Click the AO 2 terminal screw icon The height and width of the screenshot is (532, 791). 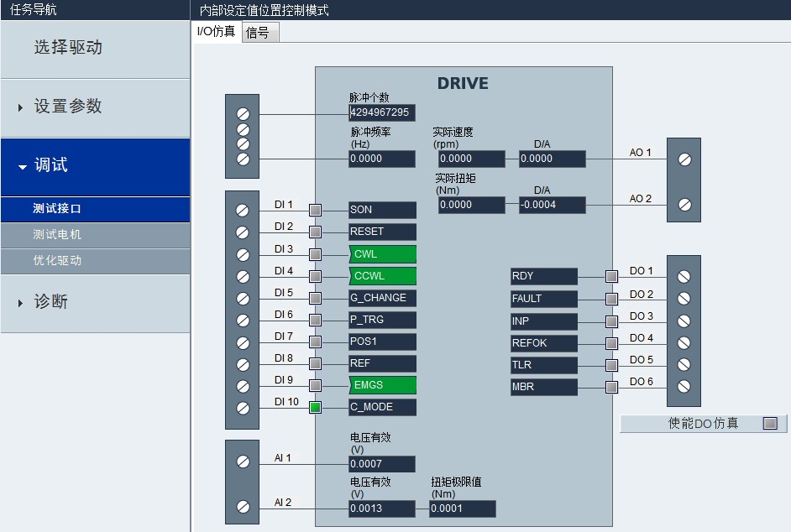[684, 205]
